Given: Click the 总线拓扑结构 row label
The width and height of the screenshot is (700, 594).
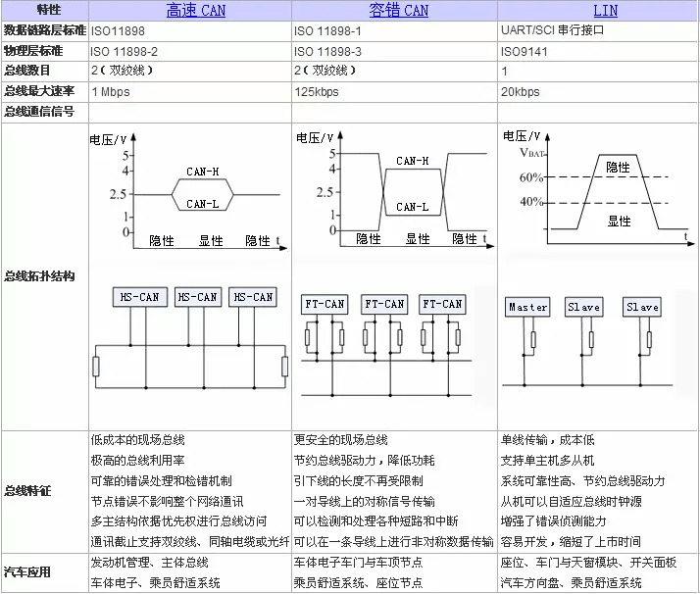Looking at the screenshot, I should [39, 276].
